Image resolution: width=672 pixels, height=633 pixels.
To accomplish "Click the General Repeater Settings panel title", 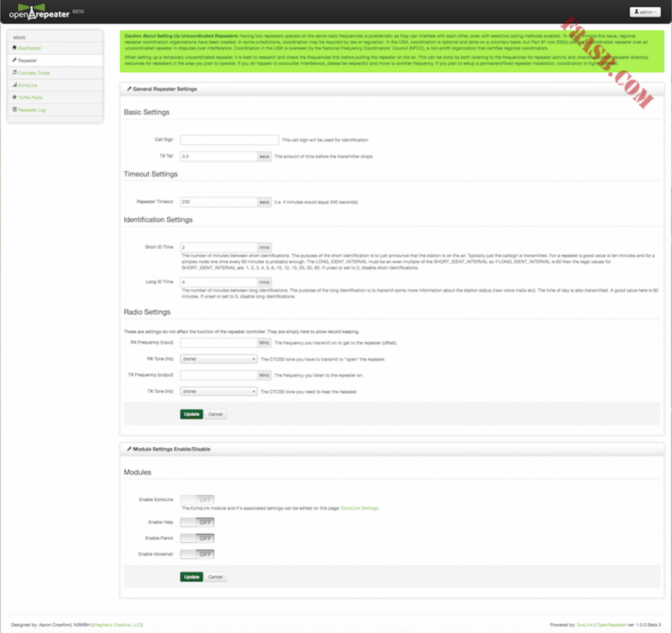I will [x=165, y=89].
